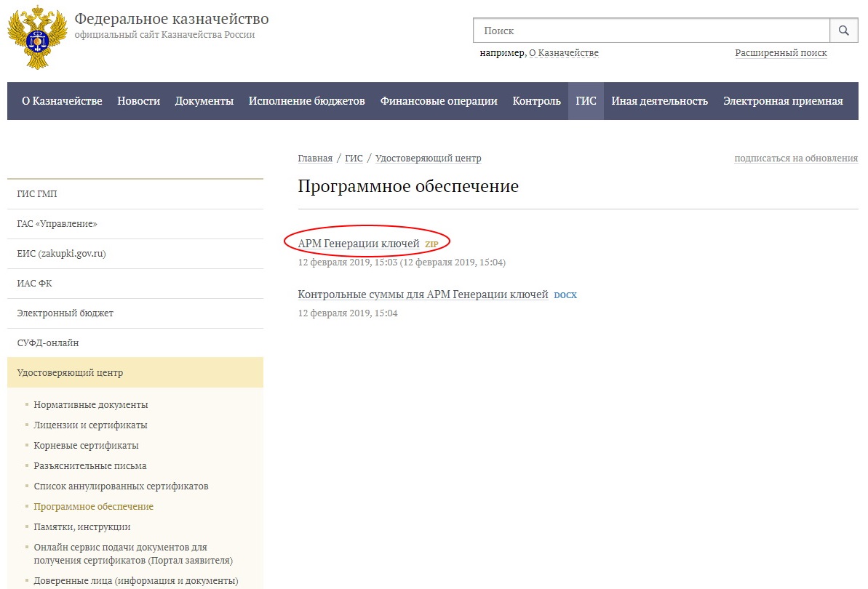Viewport: 868px width, 589px height.
Task: Open the Контроль menu item
Action: 536,101
